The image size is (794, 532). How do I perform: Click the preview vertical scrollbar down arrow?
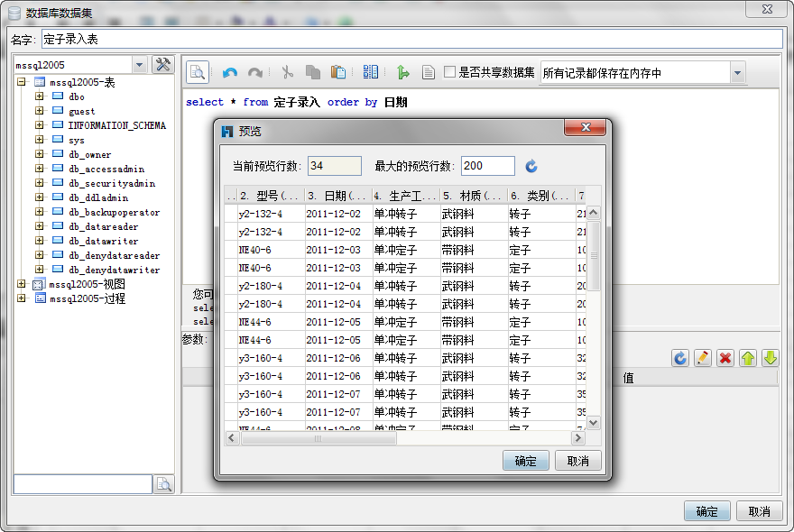coord(594,422)
